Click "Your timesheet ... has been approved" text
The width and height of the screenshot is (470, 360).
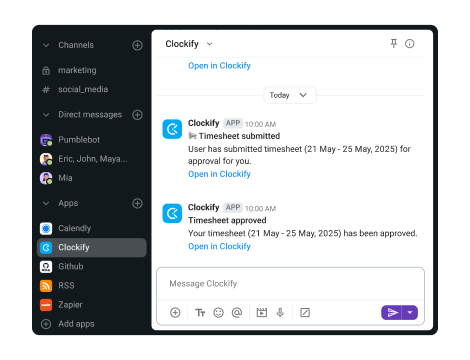[x=302, y=233]
